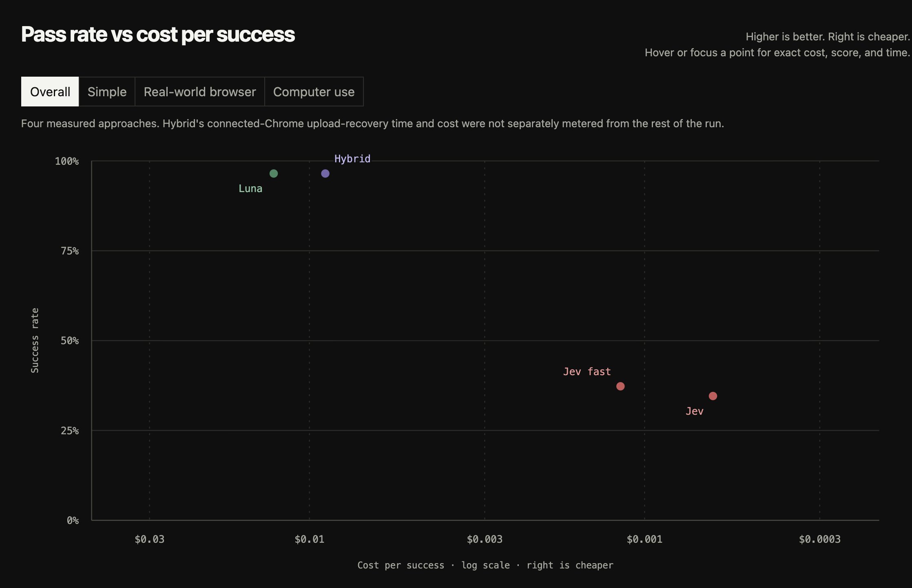Click the $0.03 x-axis tick label
The width and height of the screenshot is (912, 588).
(150, 539)
